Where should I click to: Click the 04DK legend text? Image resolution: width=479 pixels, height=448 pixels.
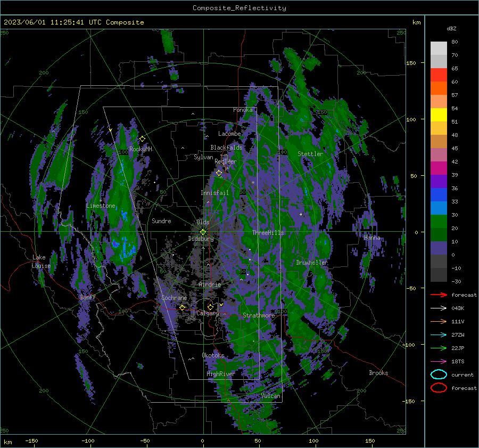(458, 308)
